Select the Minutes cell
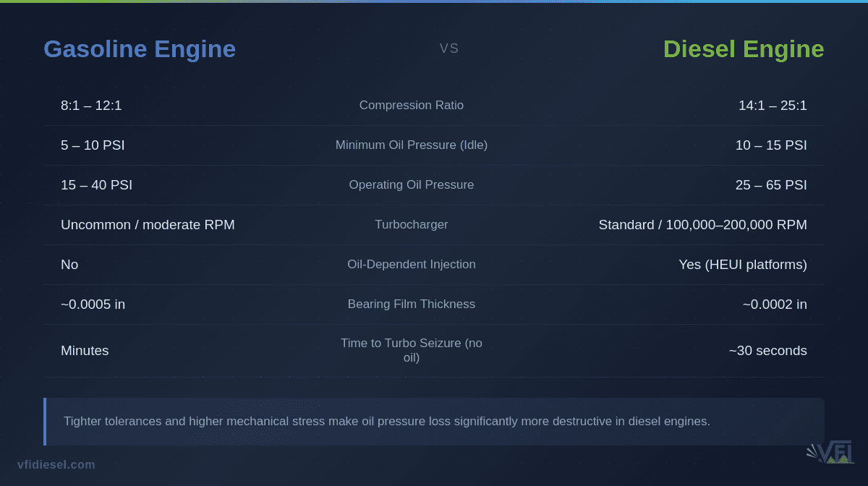Viewport: 868px width, 486px height. coord(85,350)
